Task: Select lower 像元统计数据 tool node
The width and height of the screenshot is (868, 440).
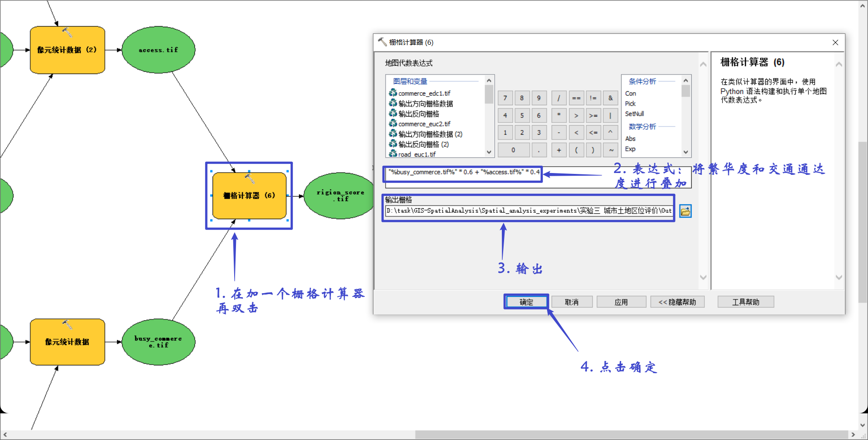Action: tap(67, 342)
